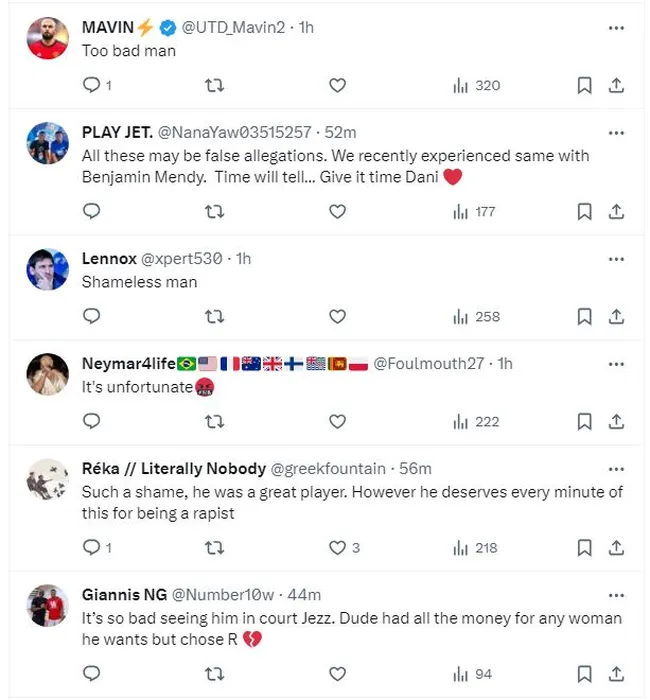Open more options menu on Réka's tweet
The height and width of the screenshot is (700, 650).
616,468
